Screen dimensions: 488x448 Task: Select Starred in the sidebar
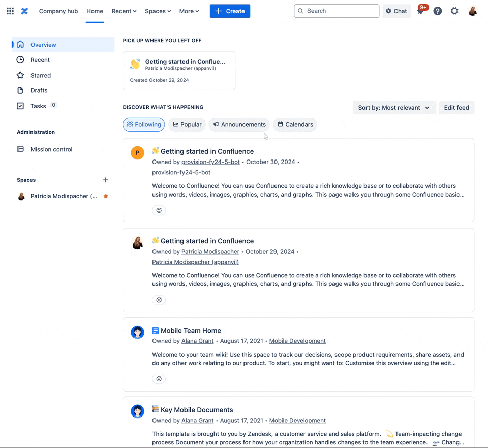coord(40,75)
